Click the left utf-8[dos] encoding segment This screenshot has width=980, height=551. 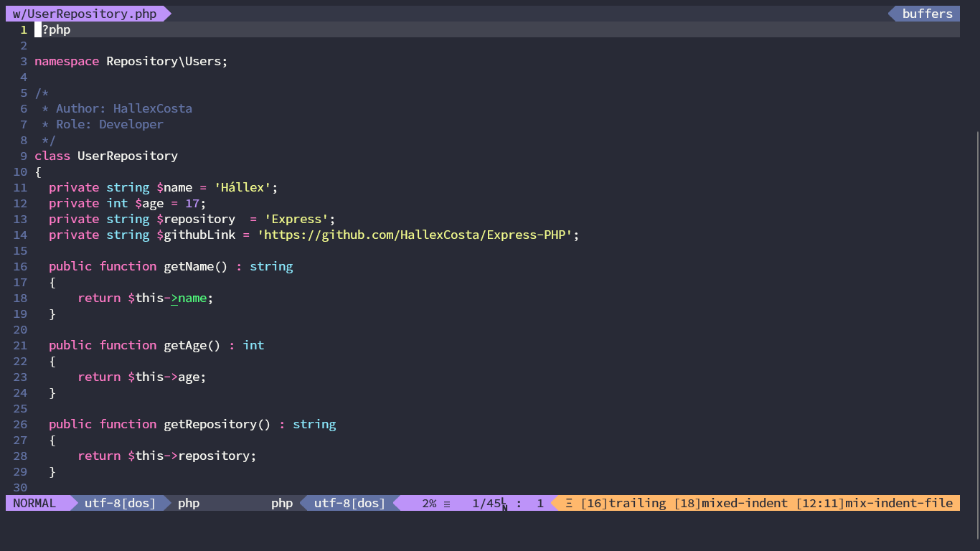[119, 503]
